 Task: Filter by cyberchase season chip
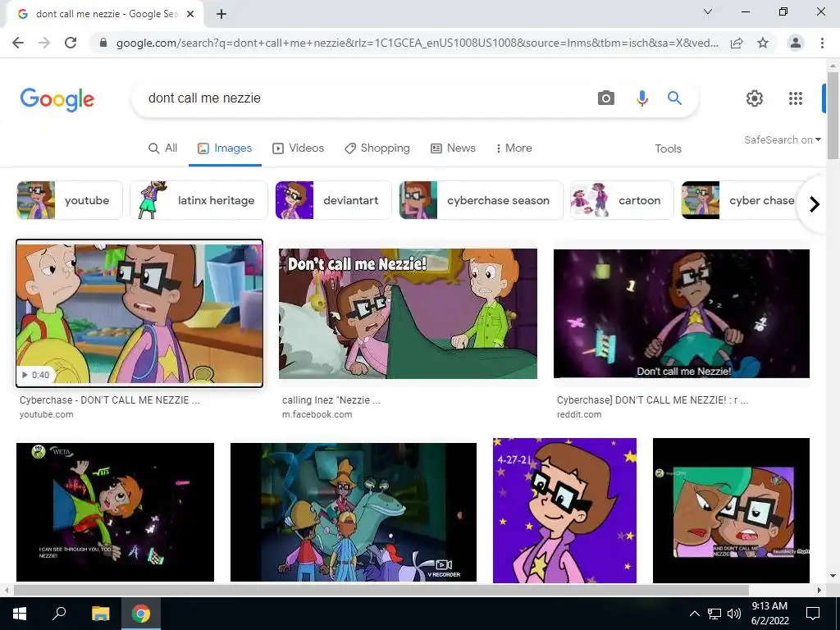pyautogui.click(x=481, y=200)
